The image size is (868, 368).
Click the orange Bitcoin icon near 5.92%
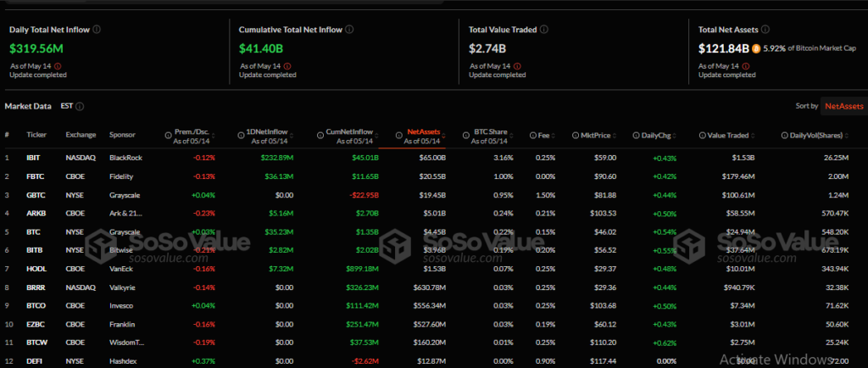(756, 48)
